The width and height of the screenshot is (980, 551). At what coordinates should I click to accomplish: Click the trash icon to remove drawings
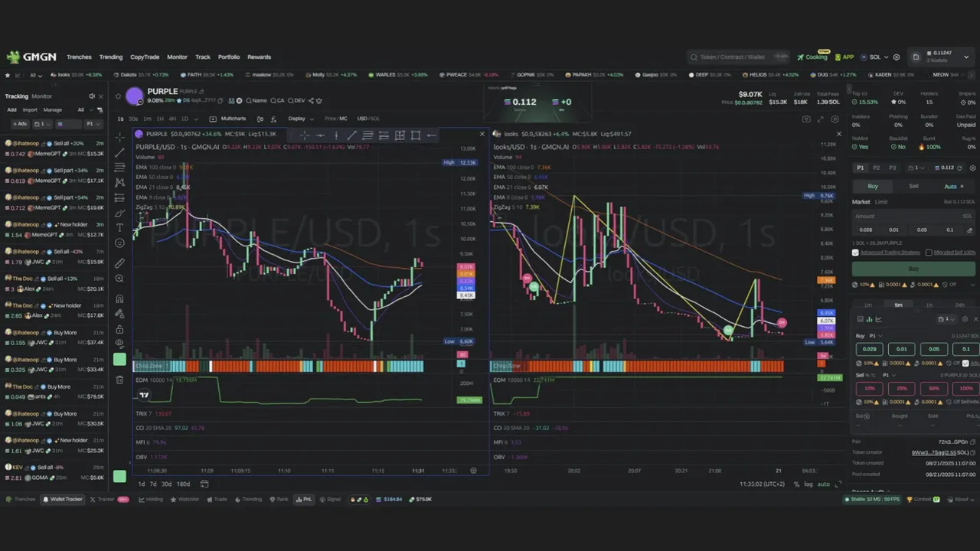[x=119, y=380]
